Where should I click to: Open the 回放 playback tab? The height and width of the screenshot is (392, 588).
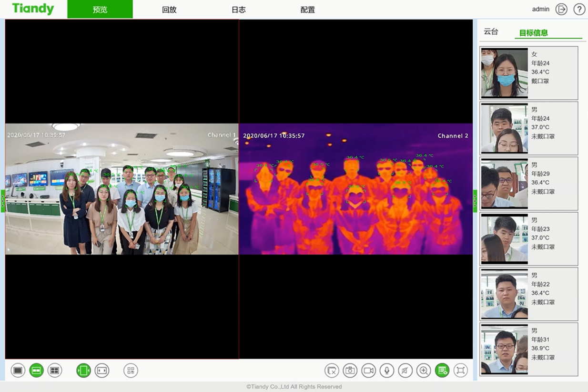point(169,10)
